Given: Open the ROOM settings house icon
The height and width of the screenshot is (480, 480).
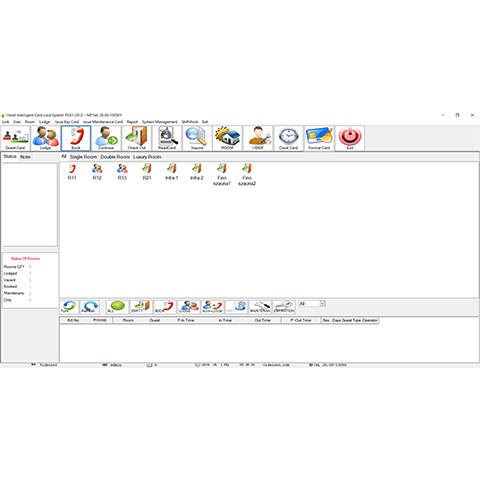Looking at the screenshot, I should tap(228, 138).
